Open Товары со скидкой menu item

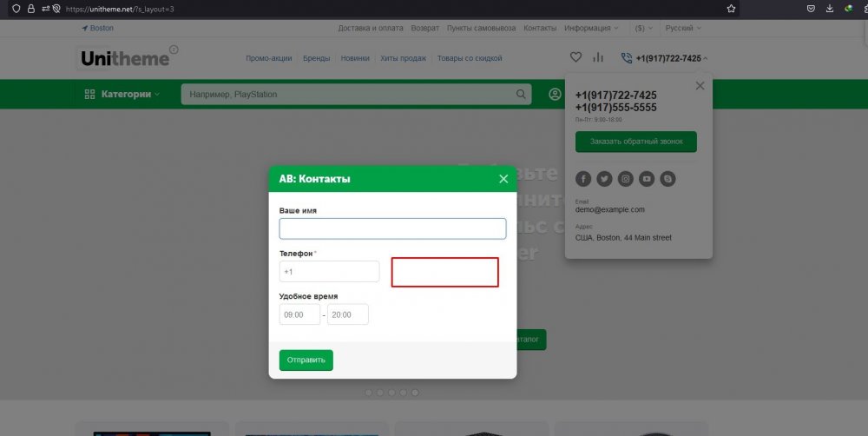click(x=470, y=58)
